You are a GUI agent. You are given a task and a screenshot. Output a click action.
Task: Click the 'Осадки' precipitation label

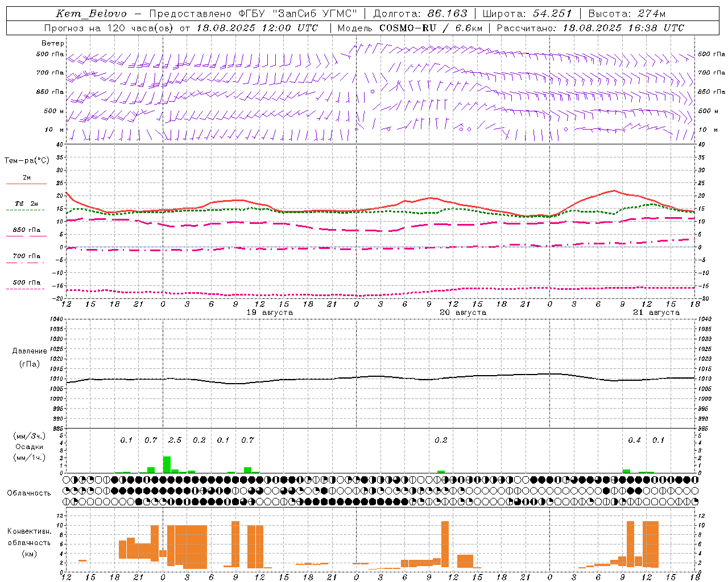30,447
